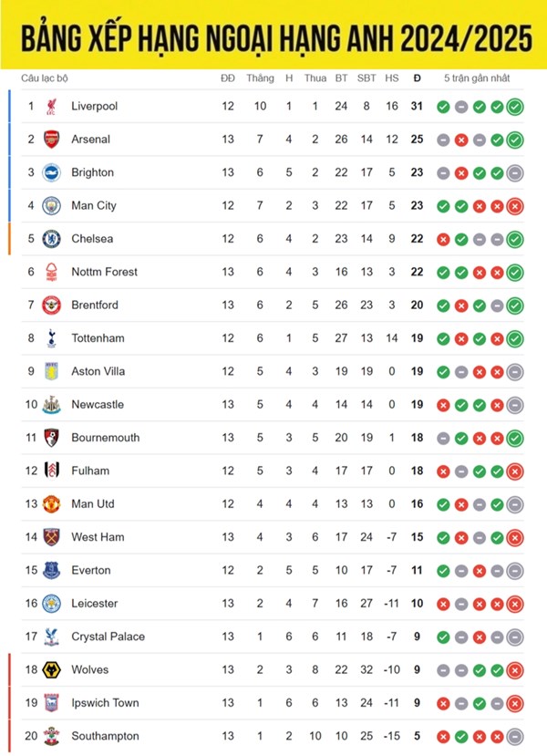Click Brighton's latest draw result icon

click(515, 173)
